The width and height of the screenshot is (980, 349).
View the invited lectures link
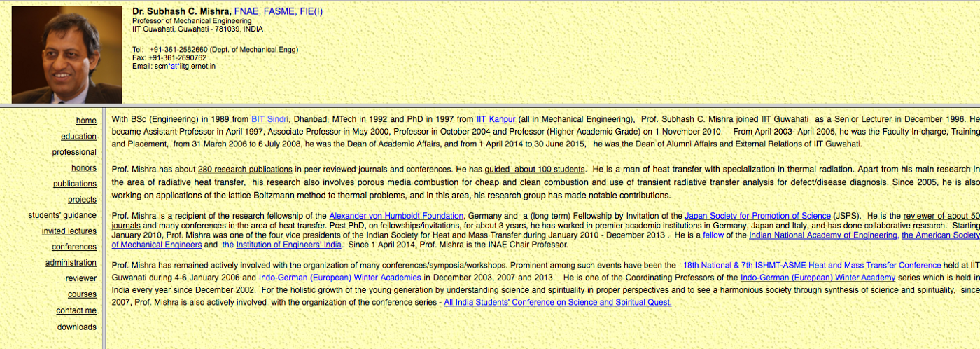click(x=69, y=231)
